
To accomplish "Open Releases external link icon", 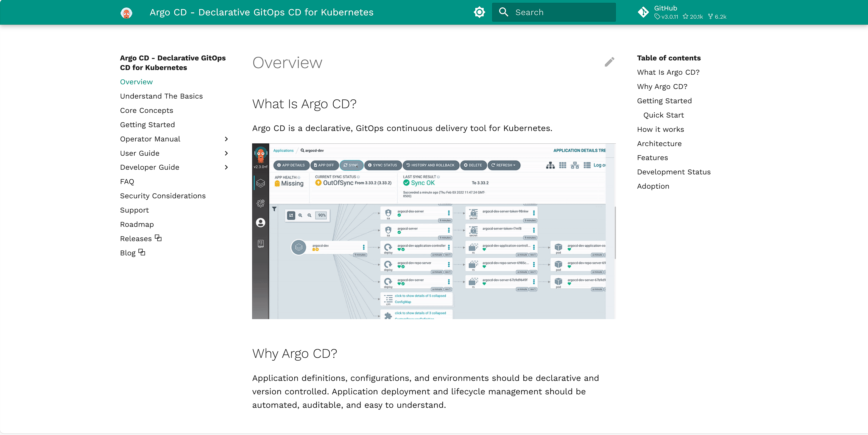I will 158,238.
